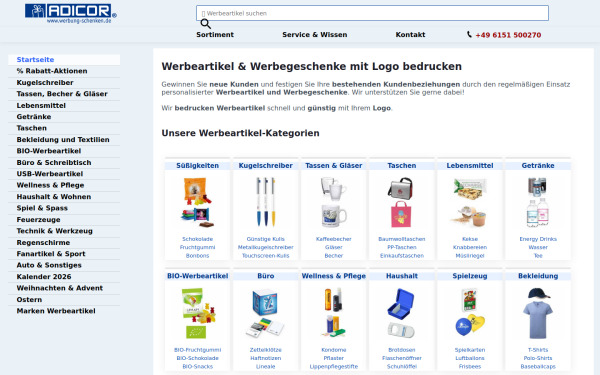This screenshot has width=600, height=375.
Task: Focus the Werbeartikel suchen search field
Action: point(372,13)
